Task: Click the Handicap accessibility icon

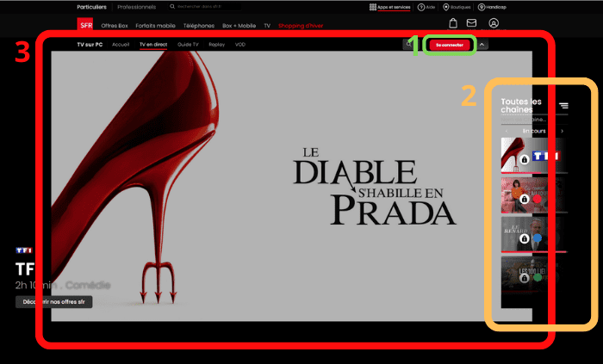Action: pyautogui.click(x=481, y=7)
